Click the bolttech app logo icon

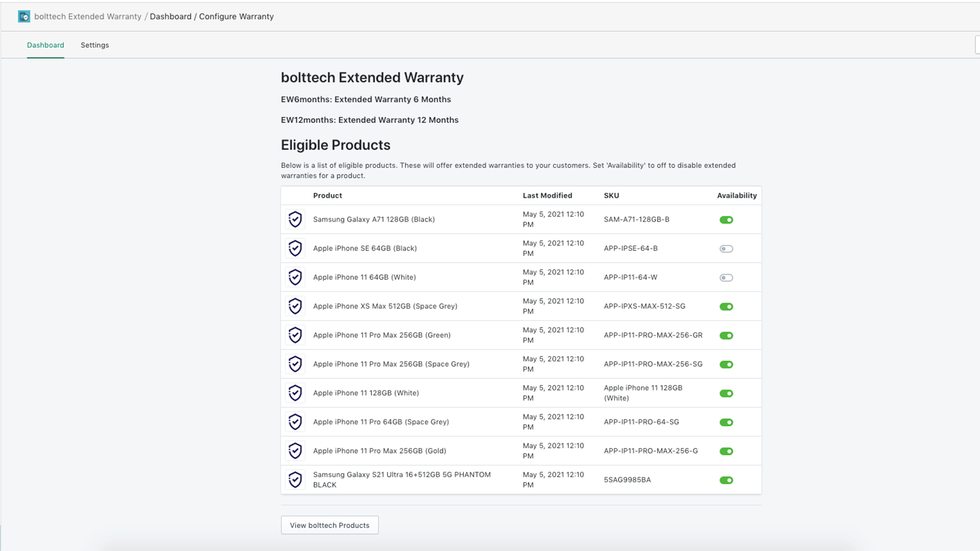[x=24, y=17]
